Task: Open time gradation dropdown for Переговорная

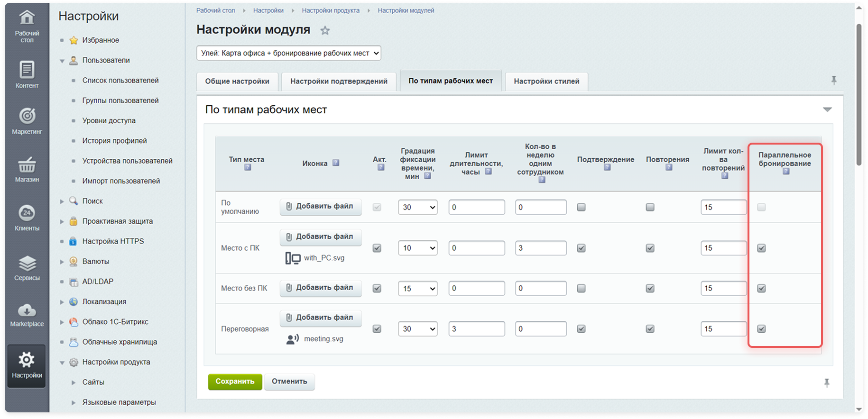Action: (418, 328)
